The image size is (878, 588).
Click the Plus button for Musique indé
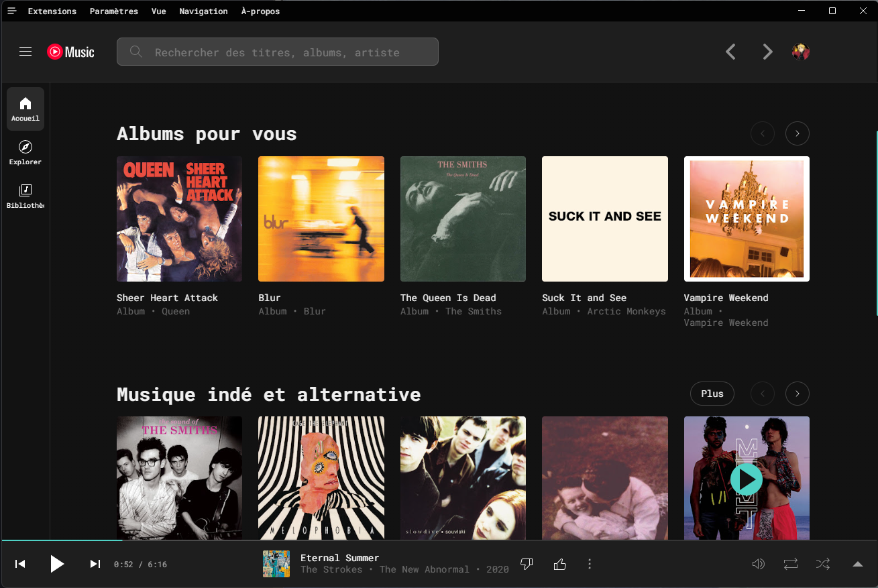(712, 394)
